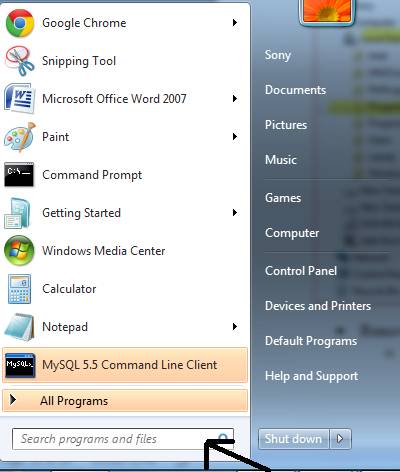The image size is (400, 472).
Task: Click the user account flower picture
Action: (327, 11)
